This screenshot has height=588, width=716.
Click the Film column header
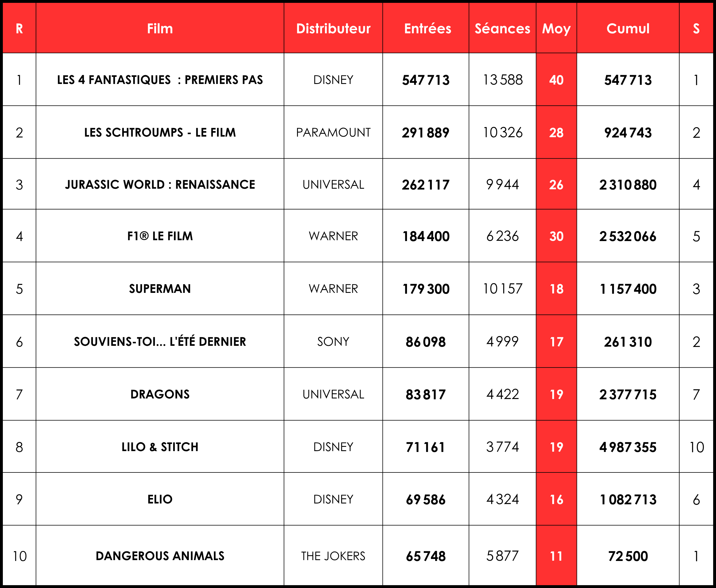159,28
